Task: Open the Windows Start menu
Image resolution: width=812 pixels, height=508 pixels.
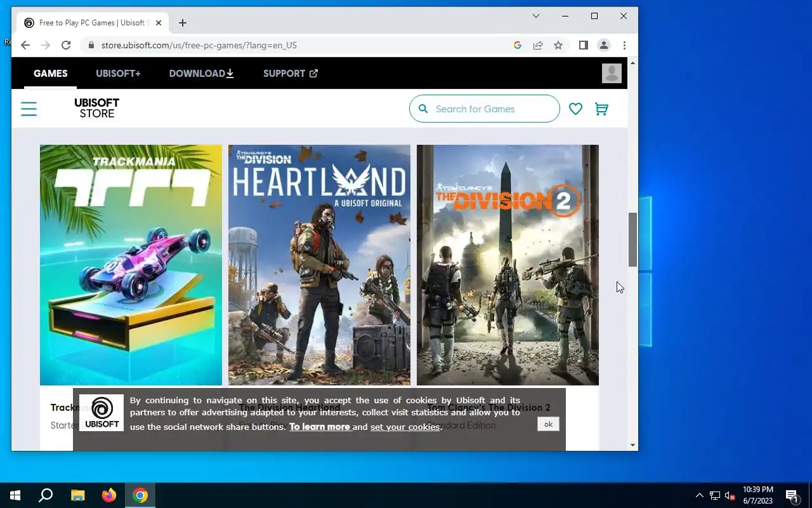Action: [15, 495]
